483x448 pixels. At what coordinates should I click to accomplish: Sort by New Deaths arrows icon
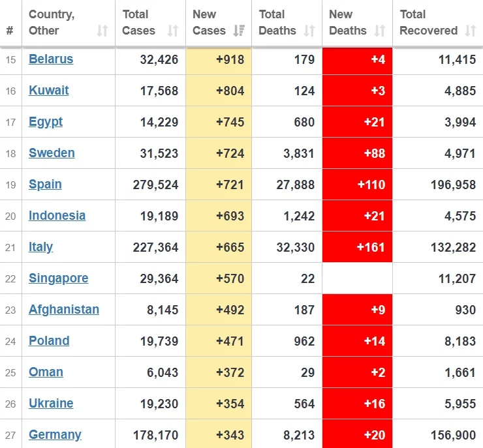coord(380,31)
